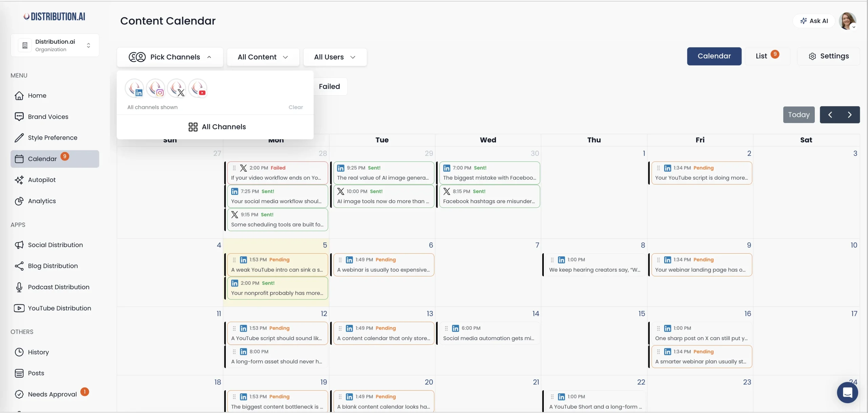Open post 'A YouTube Short and a long-form'

[595, 401]
